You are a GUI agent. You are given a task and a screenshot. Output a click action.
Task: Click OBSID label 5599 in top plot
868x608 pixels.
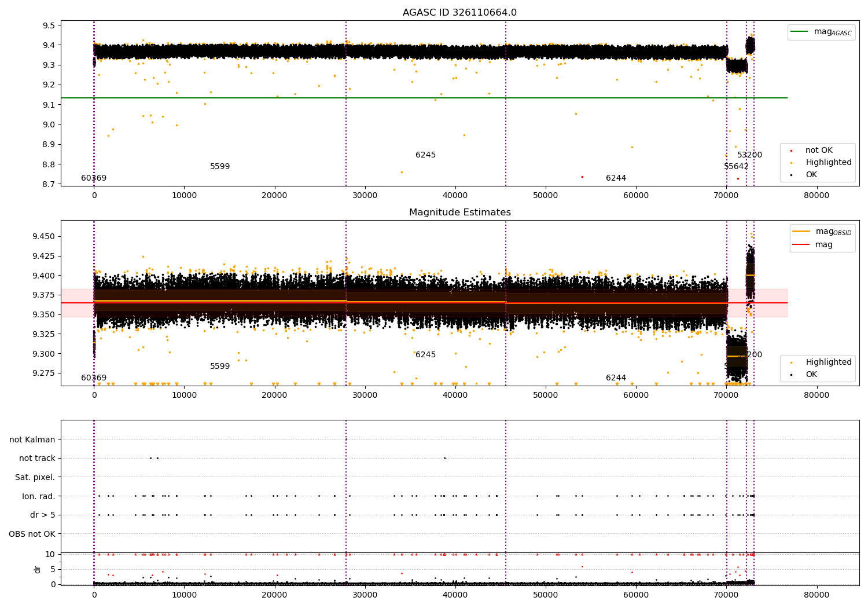220,167
